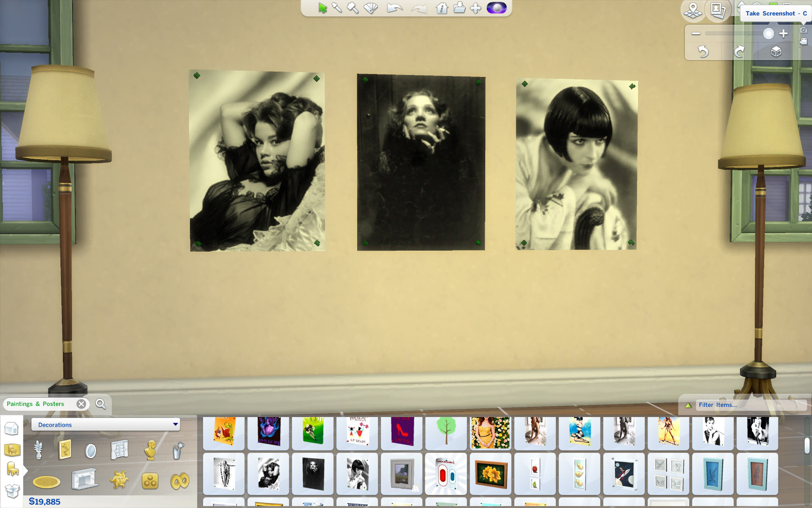Select the Move Lot arrows tool
This screenshot has height=508, width=812.
476,8
